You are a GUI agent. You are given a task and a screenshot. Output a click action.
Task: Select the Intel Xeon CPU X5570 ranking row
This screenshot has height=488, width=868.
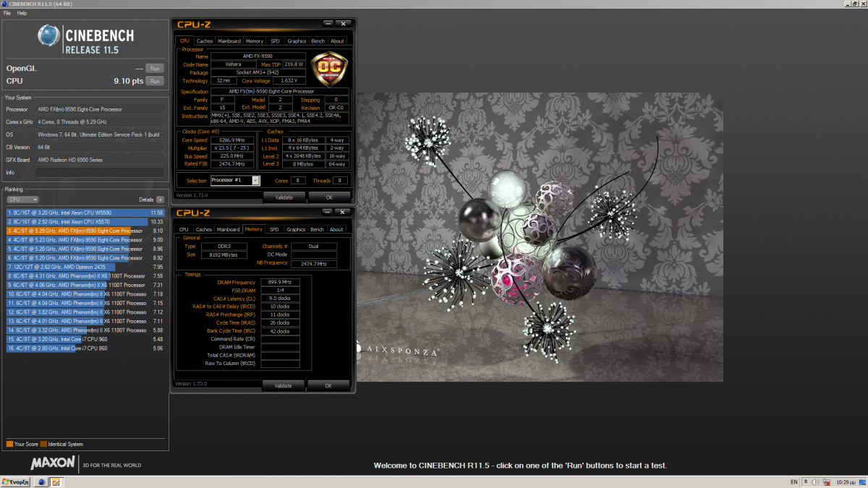pos(85,221)
